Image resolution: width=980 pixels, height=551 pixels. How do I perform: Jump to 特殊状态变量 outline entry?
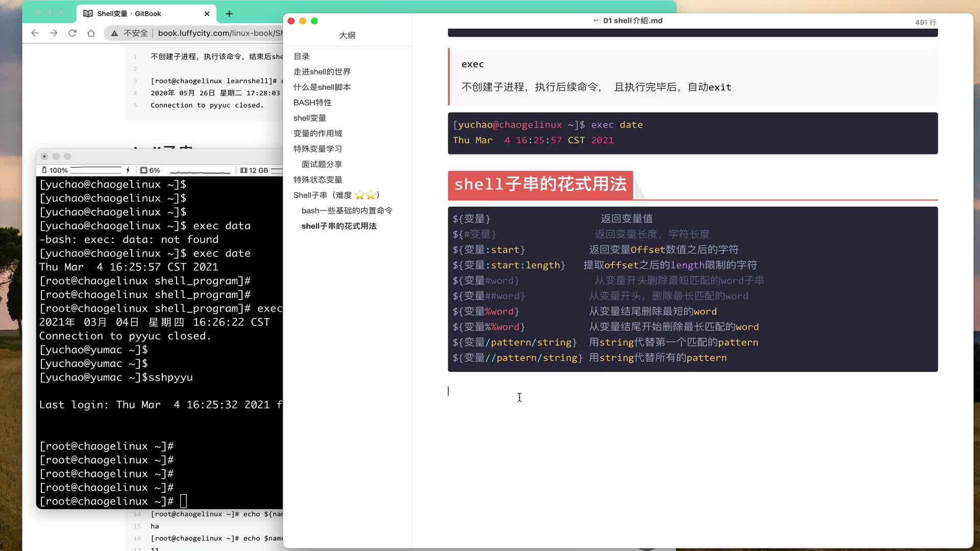click(317, 180)
